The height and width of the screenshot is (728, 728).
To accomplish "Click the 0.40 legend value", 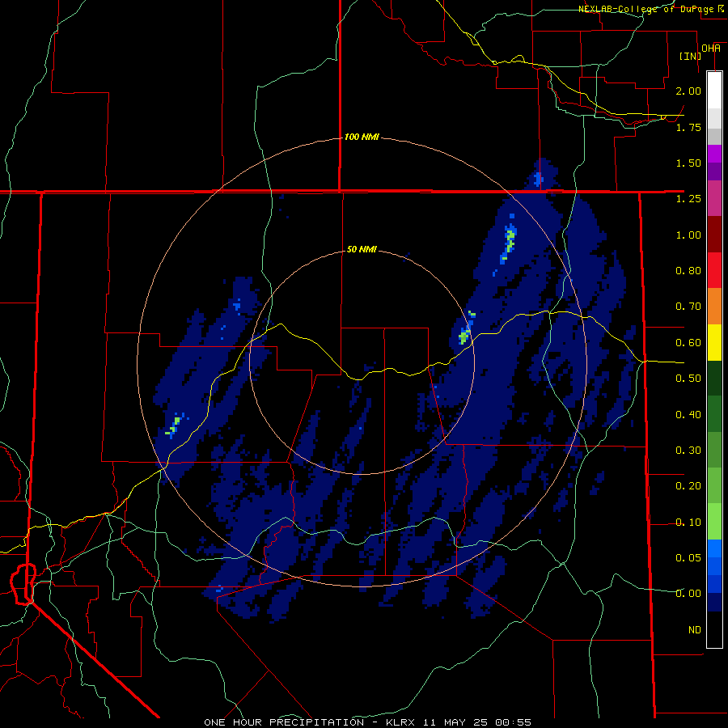I will 688,415.
